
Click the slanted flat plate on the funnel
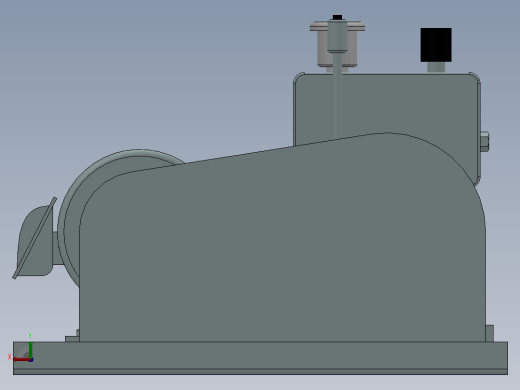35,238
